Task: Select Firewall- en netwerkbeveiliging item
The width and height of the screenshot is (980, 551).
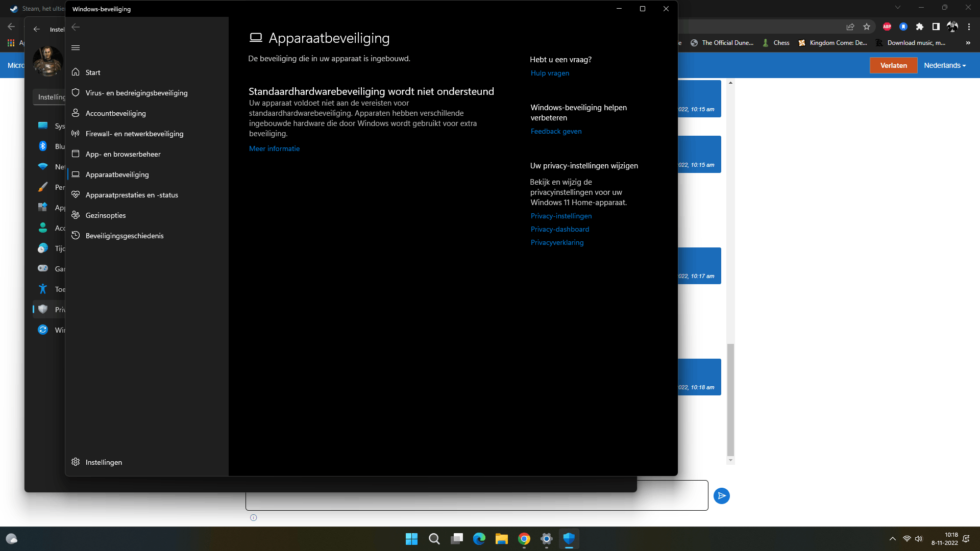Action: pyautogui.click(x=134, y=134)
